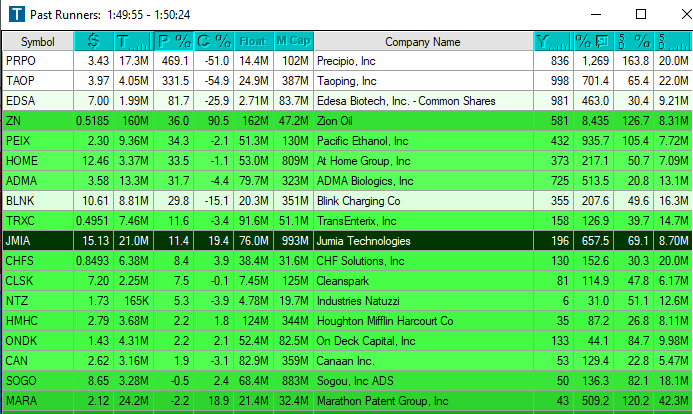
Task: Select the HMHC symbol cell
Action: pyautogui.click(x=38, y=321)
